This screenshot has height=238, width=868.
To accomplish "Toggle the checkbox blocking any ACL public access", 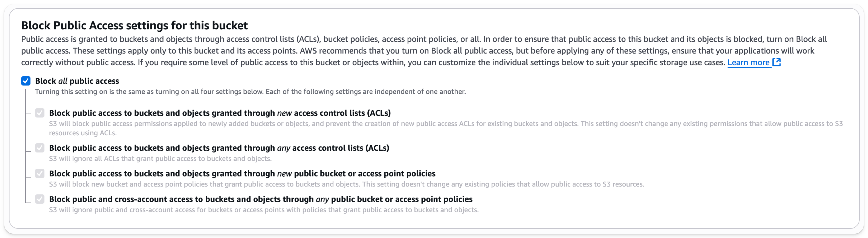I will coord(40,148).
